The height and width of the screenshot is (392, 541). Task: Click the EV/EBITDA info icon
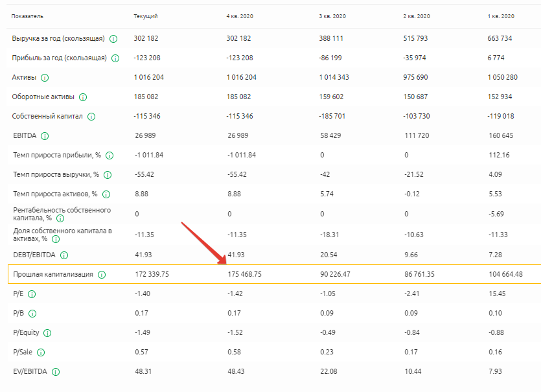pos(56,372)
